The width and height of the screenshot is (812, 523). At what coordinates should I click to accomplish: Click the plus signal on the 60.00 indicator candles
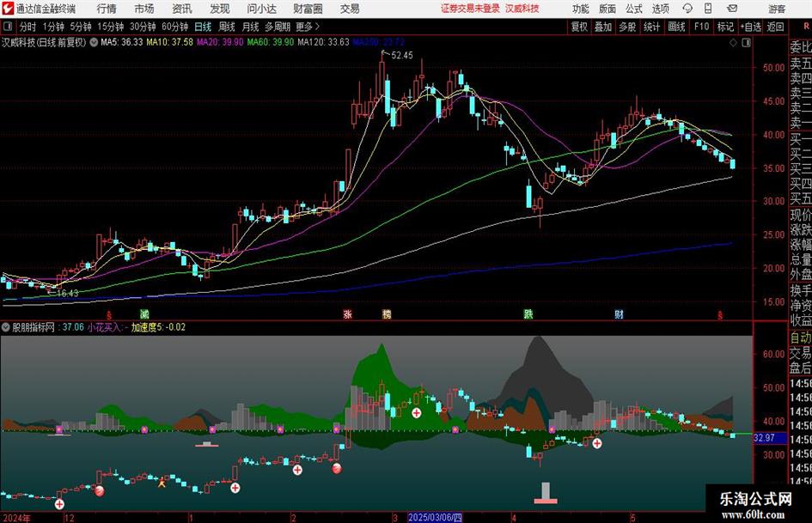click(417, 413)
